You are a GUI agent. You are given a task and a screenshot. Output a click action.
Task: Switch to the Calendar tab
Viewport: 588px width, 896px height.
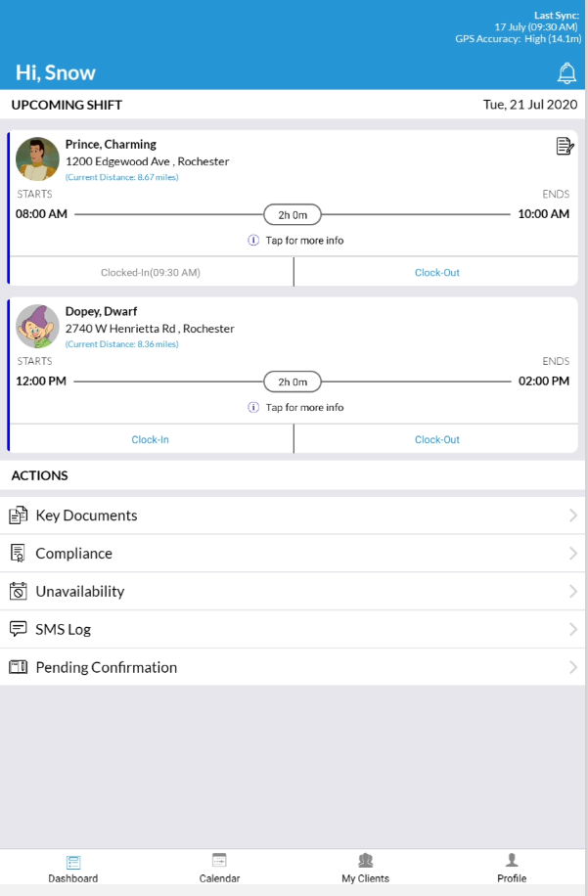[219, 868]
